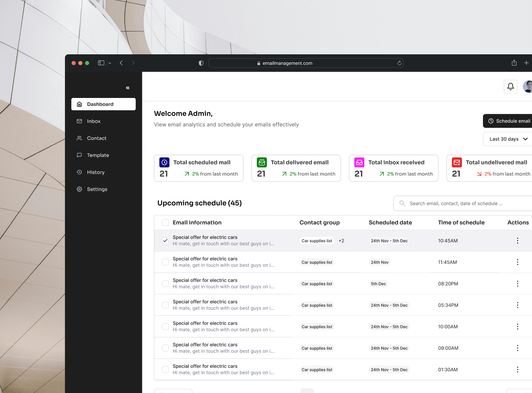The height and width of the screenshot is (393, 532).
Task: Click the Total scheduled mail clock icon
Action: tap(164, 162)
